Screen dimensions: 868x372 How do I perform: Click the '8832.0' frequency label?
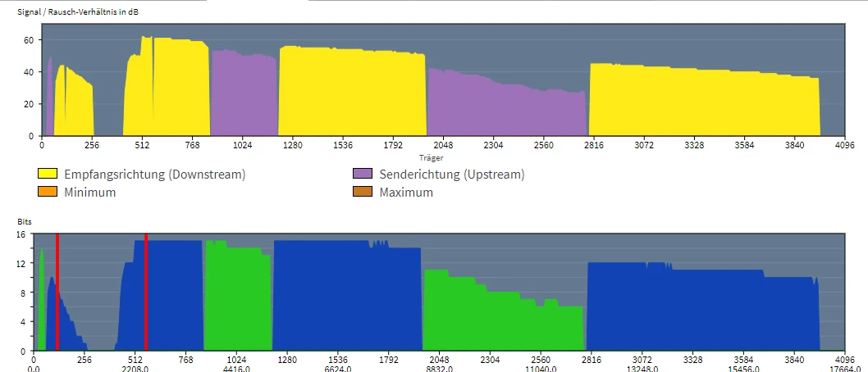439,369
